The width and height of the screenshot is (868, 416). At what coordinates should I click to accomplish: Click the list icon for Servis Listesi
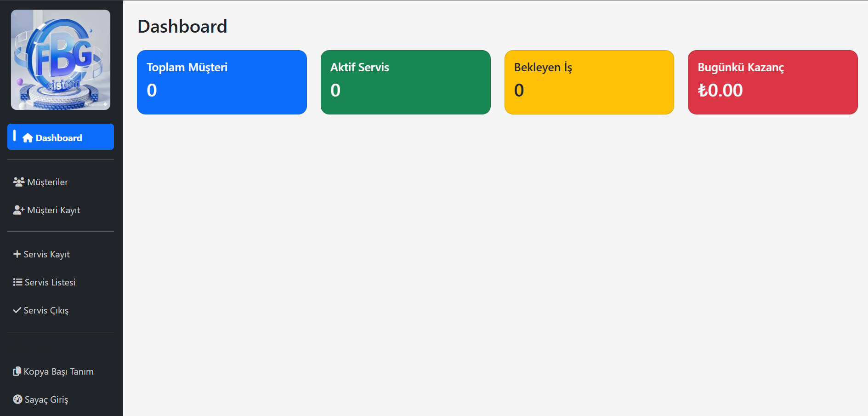coord(17,282)
